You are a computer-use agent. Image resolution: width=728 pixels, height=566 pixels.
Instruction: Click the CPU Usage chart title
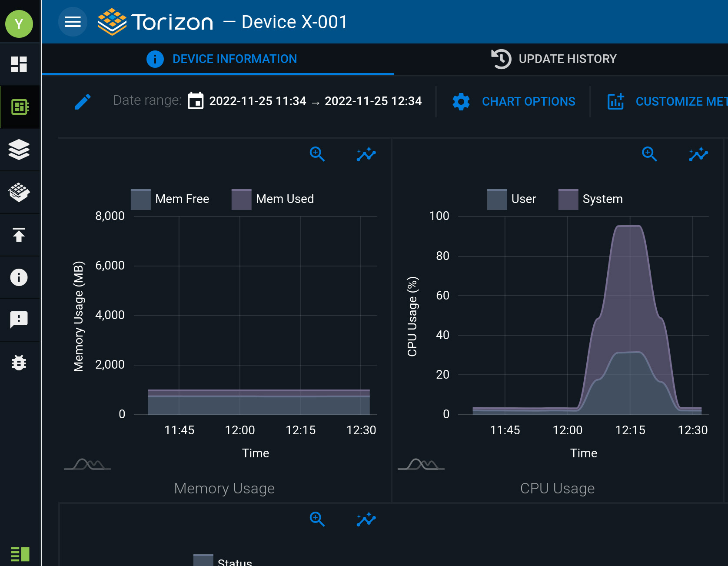point(558,489)
